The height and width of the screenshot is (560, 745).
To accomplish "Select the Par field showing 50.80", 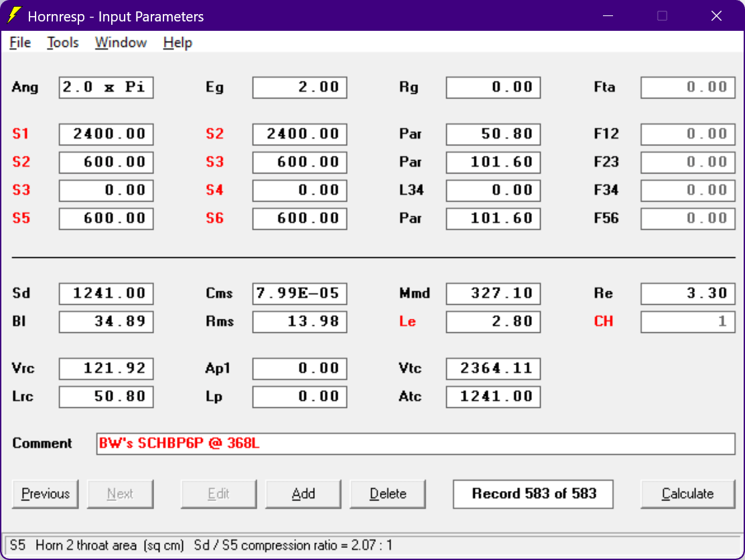I will [x=493, y=134].
